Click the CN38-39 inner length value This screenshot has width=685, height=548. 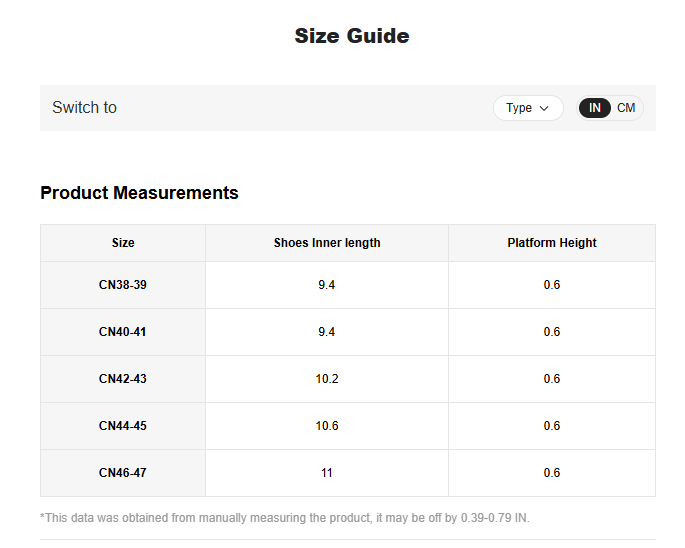pyautogui.click(x=327, y=285)
